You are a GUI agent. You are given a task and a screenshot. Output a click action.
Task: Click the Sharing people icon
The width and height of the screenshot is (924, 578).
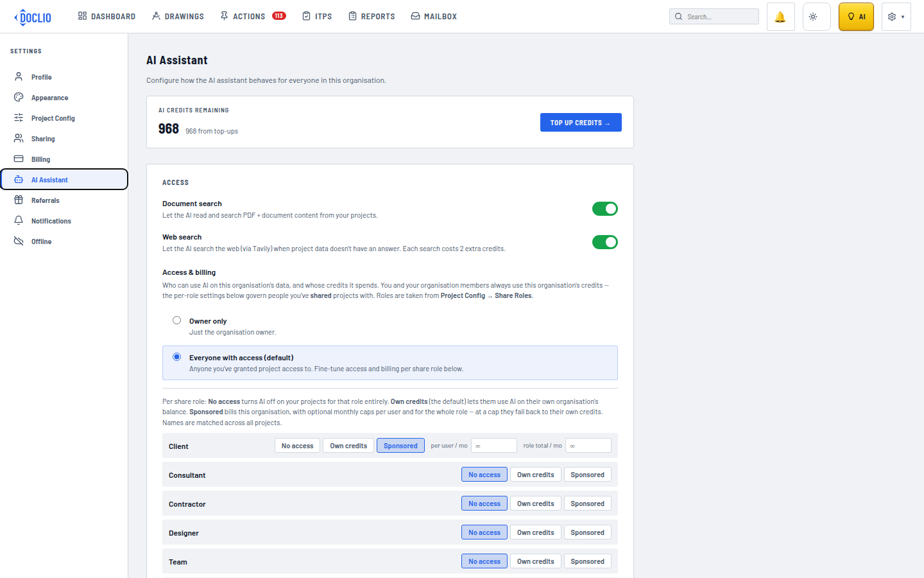[x=19, y=138]
